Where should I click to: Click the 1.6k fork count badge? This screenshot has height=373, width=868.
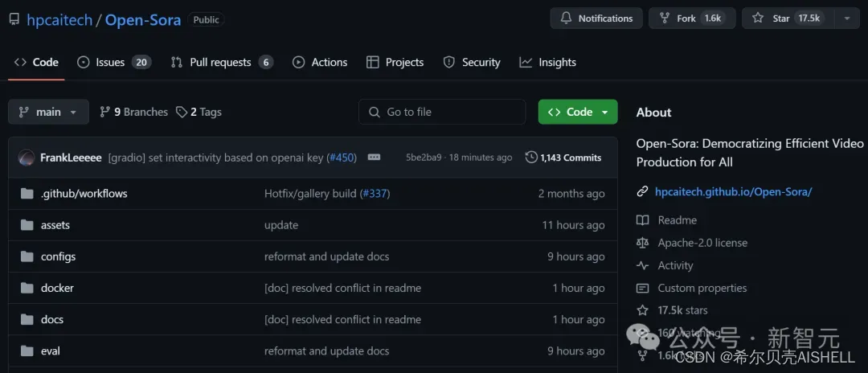(x=712, y=18)
